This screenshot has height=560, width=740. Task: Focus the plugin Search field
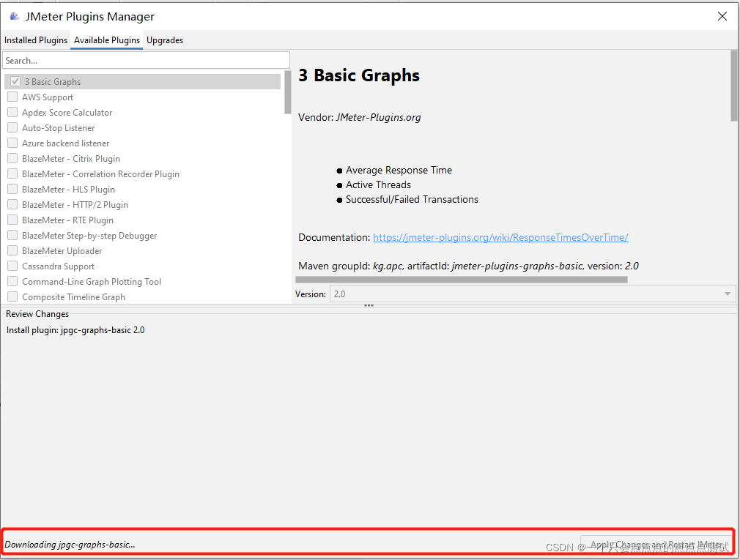[x=147, y=60]
